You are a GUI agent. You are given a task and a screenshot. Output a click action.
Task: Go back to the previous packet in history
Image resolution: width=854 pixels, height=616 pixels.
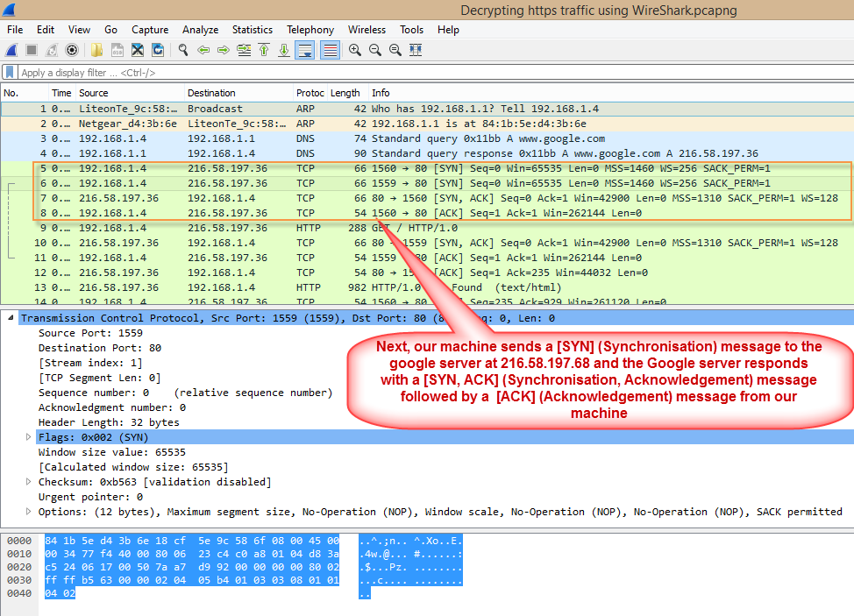(203, 50)
